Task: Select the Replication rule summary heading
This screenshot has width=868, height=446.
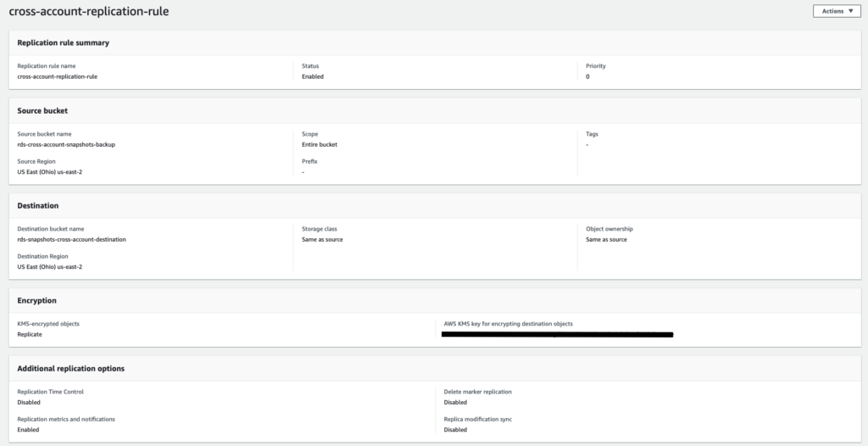Action: point(63,42)
